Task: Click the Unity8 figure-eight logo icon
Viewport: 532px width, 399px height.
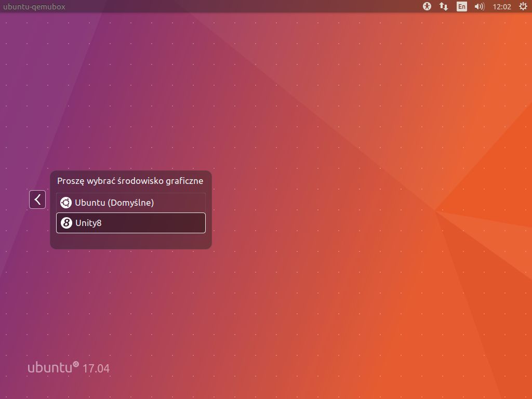Action: [x=66, y=223]
